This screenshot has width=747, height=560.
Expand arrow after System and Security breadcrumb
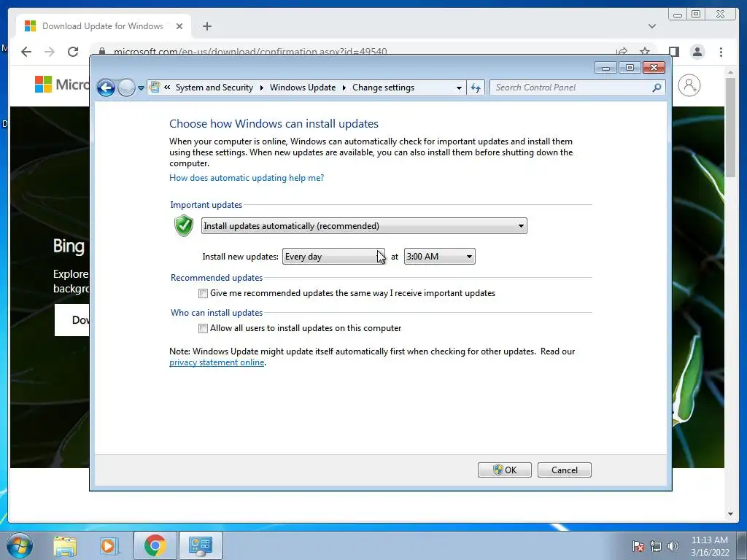[262, 87]
